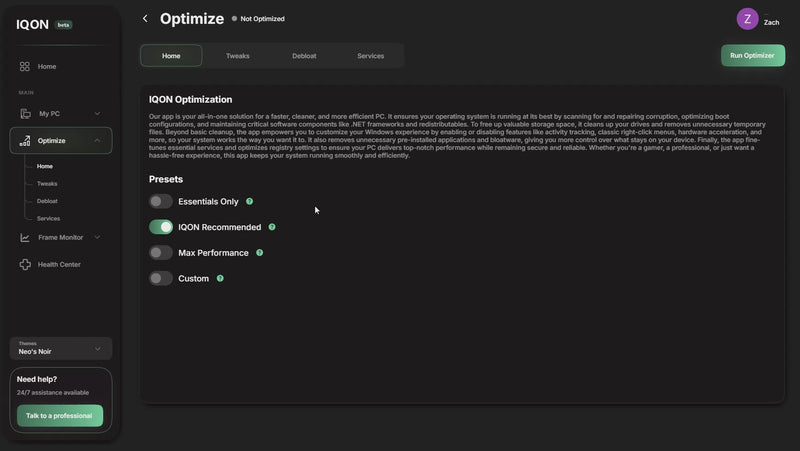Click the Home grid icon in sidebar
The width and height of the screenshot is (800, 451).
[x=25, y=66]
